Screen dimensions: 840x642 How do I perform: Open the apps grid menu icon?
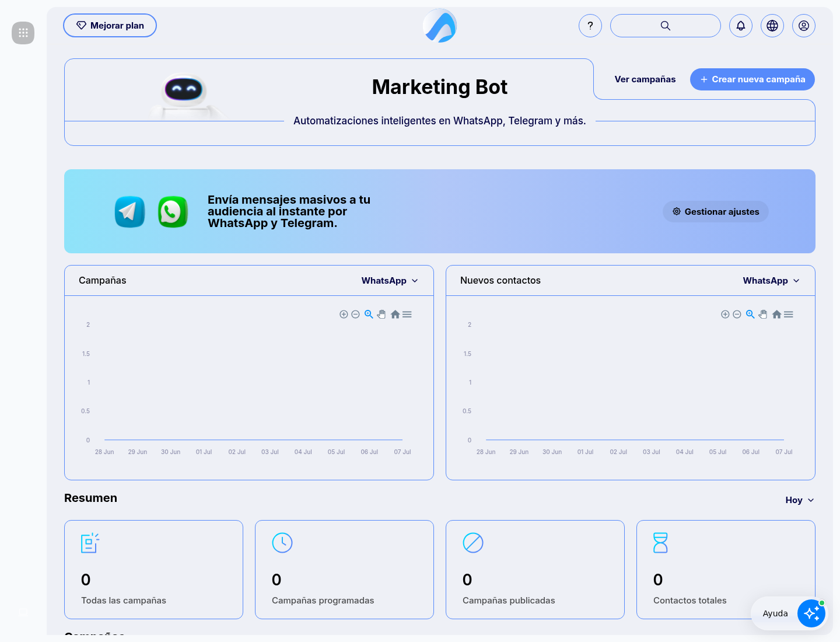23,33
